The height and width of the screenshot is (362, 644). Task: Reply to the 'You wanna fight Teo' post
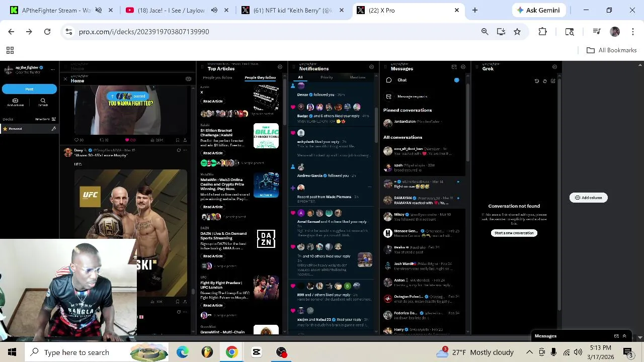click(x=76, y=140)
